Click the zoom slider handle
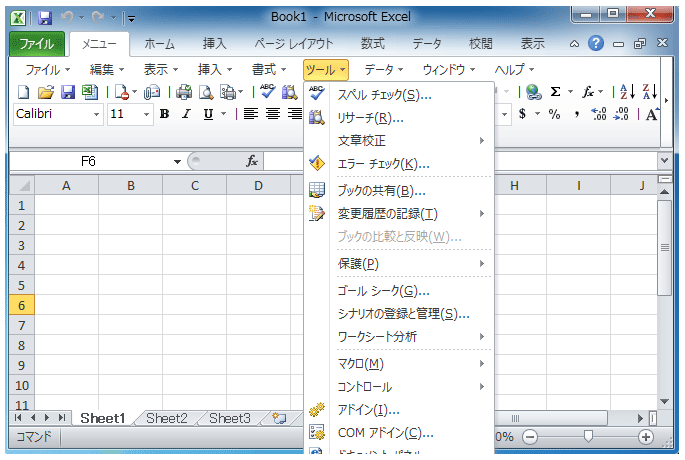The image size is (685, 460). tap(588, 436)
